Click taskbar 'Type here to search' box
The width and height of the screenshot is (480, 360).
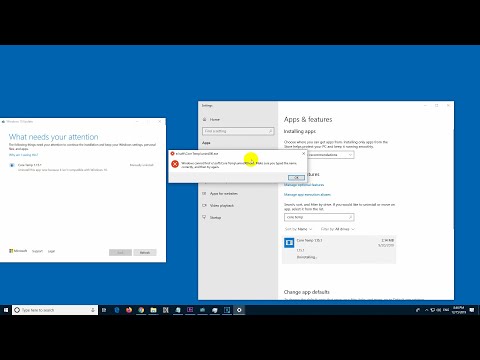point(55,310)
